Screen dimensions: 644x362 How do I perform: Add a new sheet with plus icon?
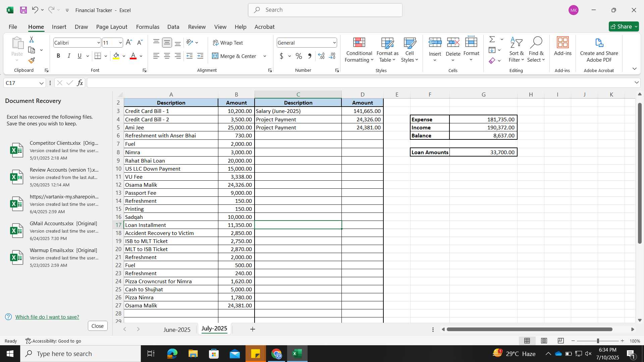click(x=253, y=329)
